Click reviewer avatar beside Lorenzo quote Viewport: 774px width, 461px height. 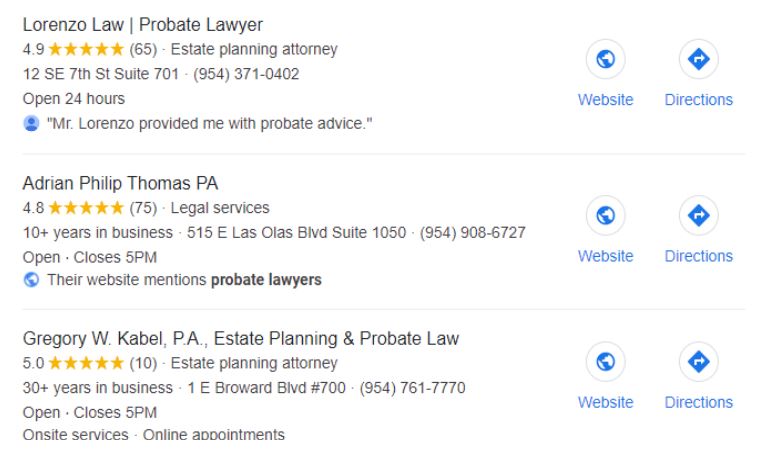tap(31, 123)
